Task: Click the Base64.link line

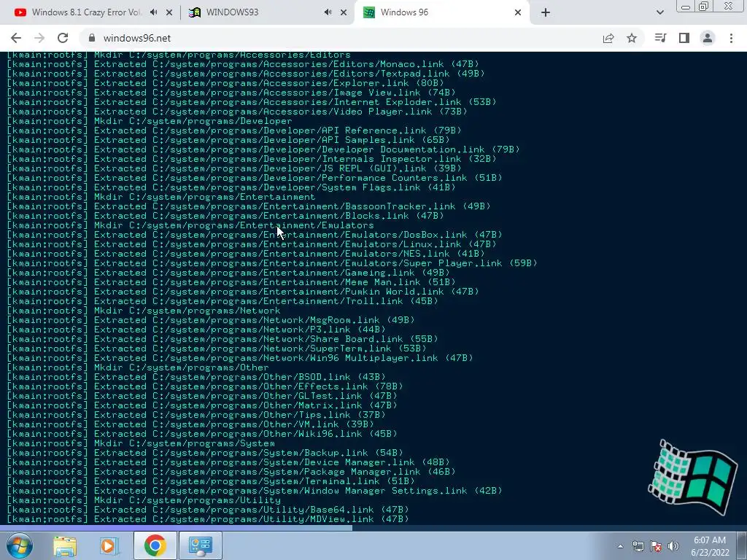Action: [x=208, y=510]
